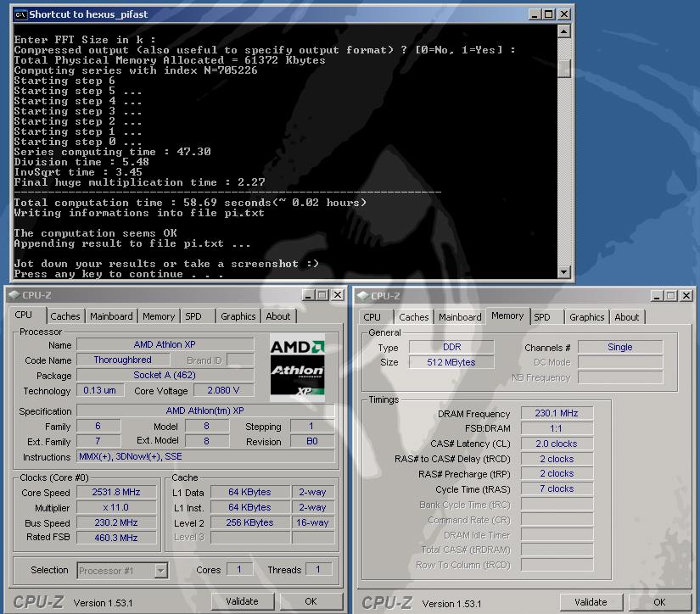Click the memory Type field showing DDR
This screenshot has width=700, height=614.
(451, 347)
